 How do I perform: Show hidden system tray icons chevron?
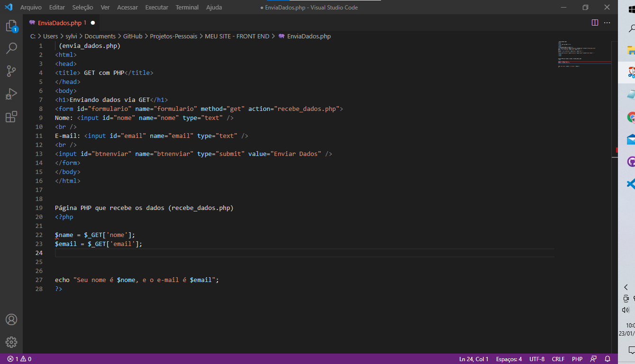[x=626, y=287]
